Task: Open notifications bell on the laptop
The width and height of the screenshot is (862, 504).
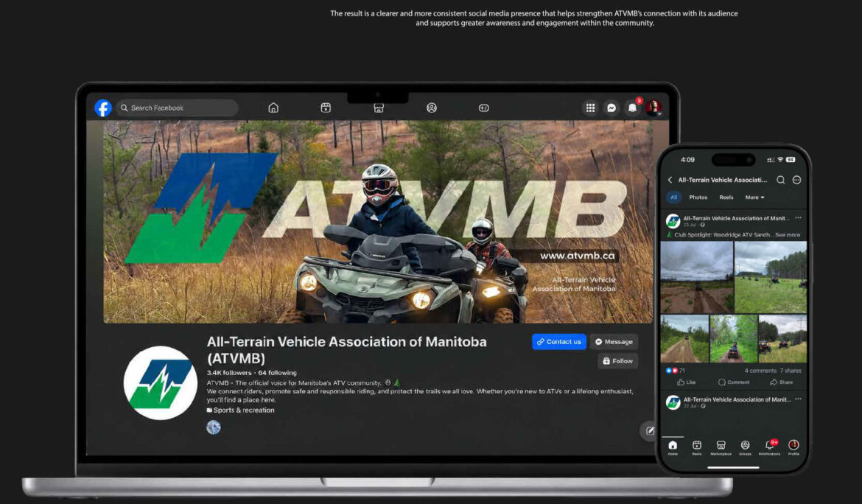Action: pos(632,108)
